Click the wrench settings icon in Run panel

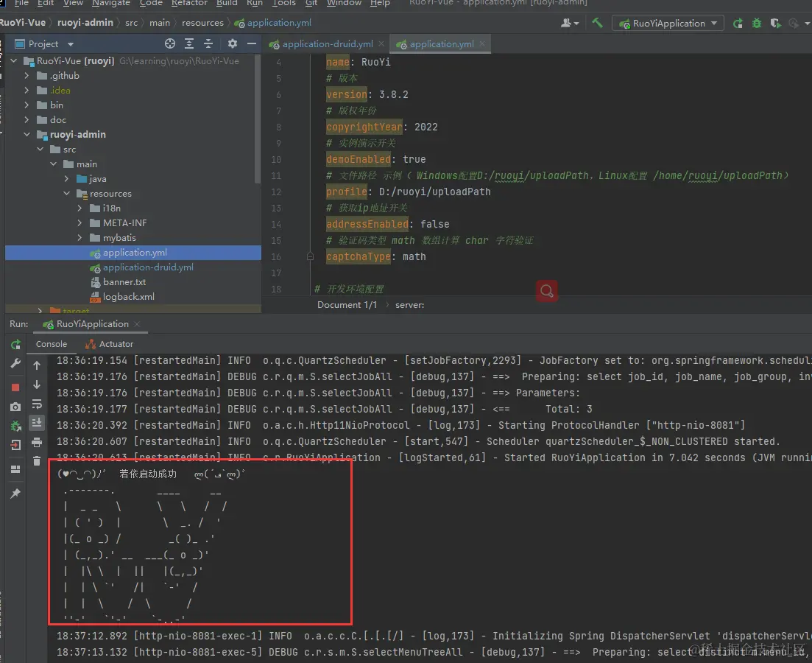[15, 363]
